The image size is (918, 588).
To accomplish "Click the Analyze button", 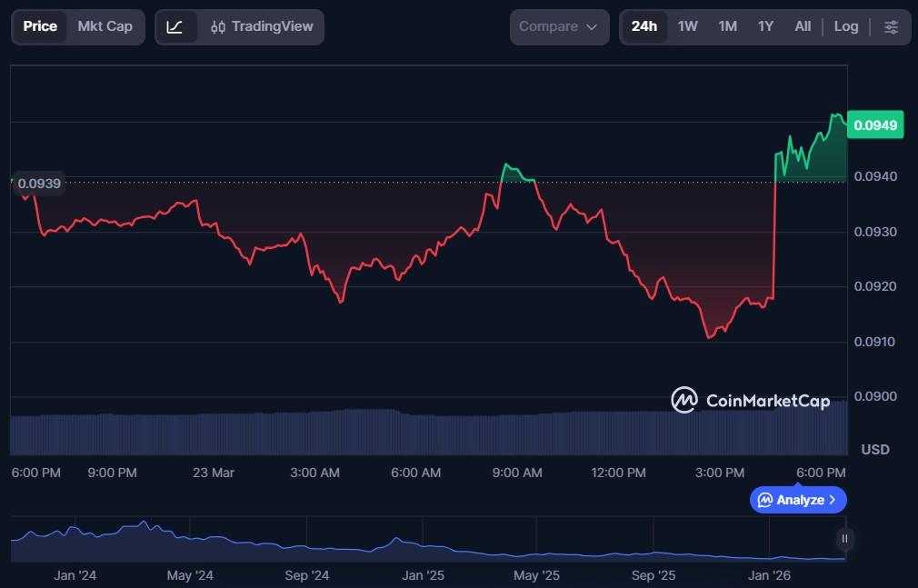I will click(798, 500).
